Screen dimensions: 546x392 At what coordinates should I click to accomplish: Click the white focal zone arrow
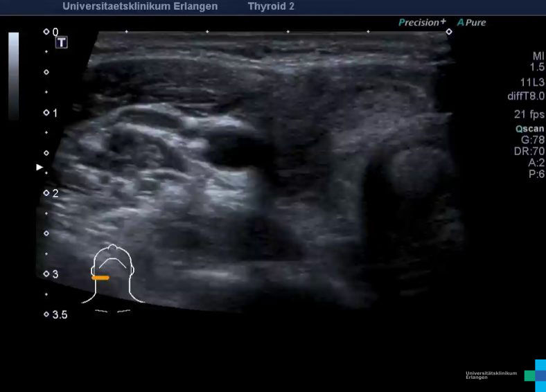[39, 167]
